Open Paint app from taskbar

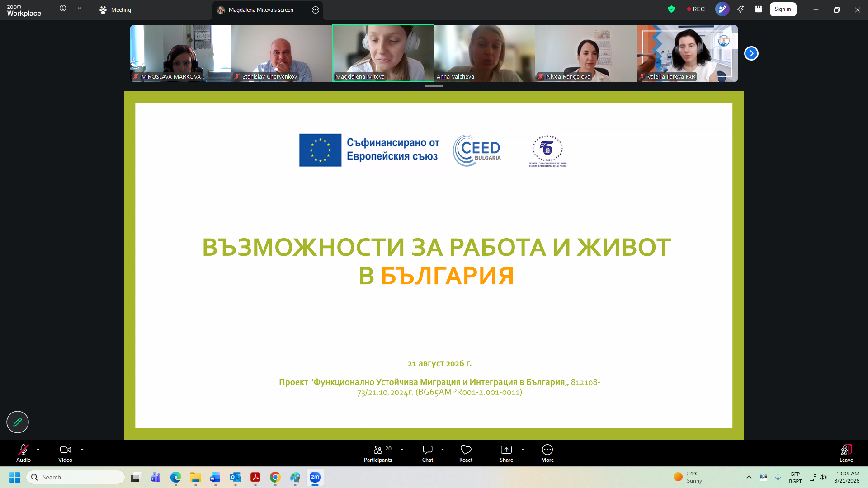pos(295,477)
